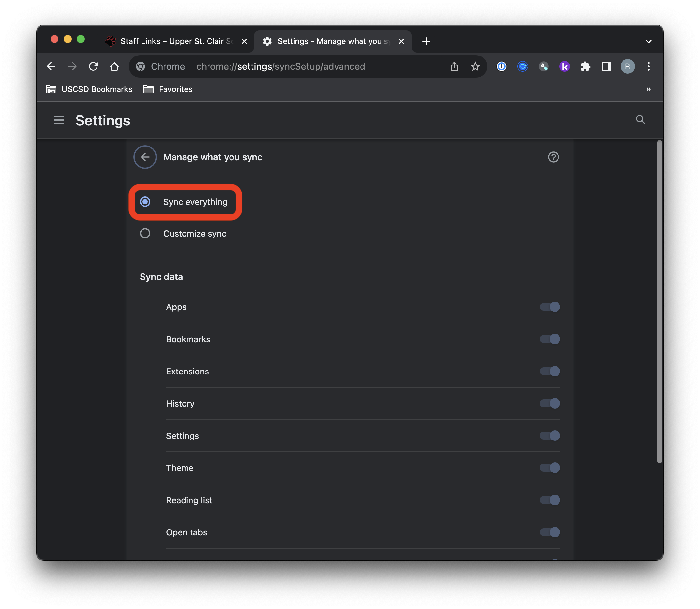Click the Settings page title
700x609 pixels.
click(x=103, y=120)
